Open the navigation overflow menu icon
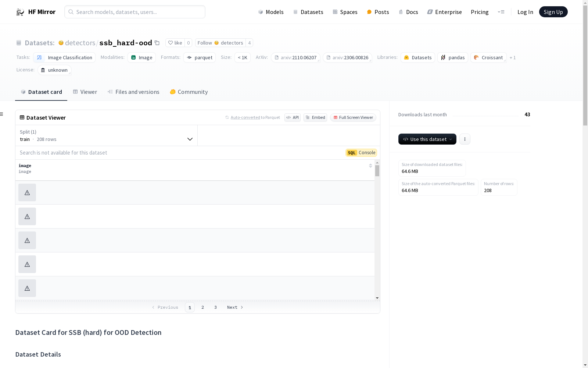588x368 pixels. pyautogui.click(x=501, y=12)
